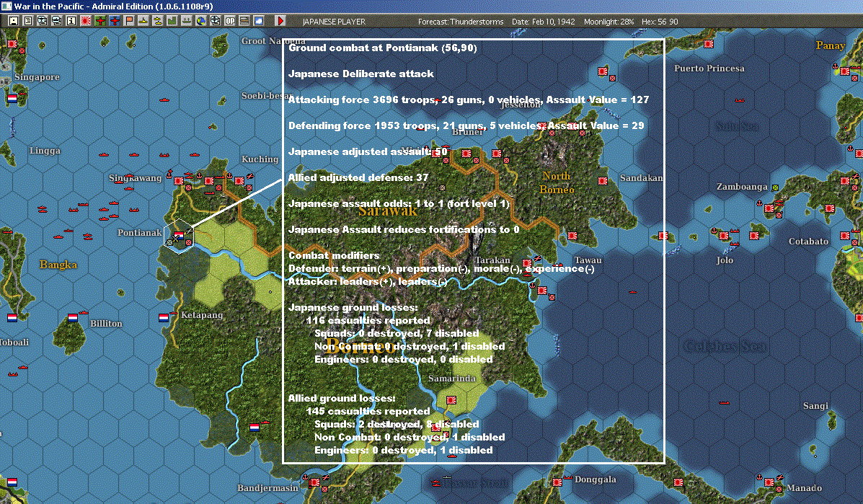This screenshot has height=504, width=863.
Task: Click the 'Manado' map label
Action: click(x=805, y=487)
